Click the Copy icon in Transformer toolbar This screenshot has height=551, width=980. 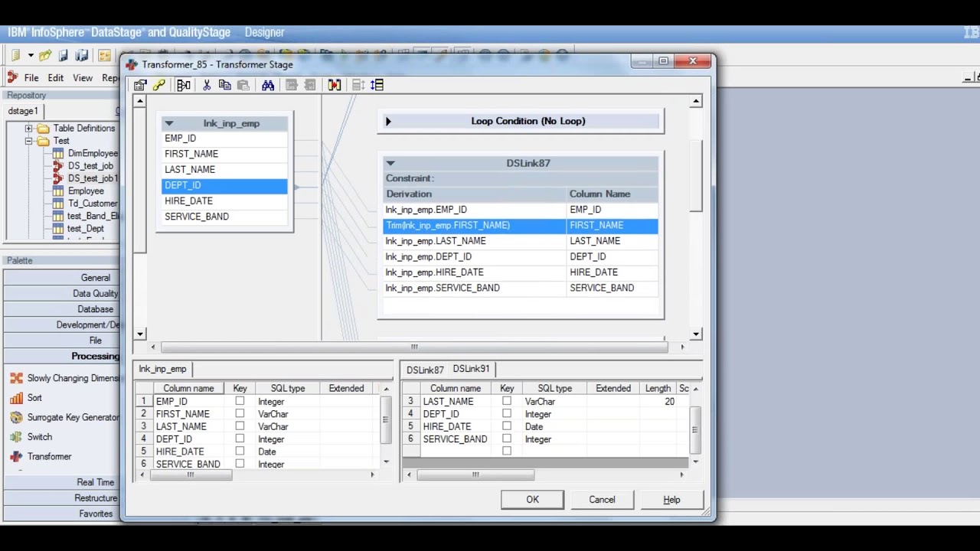coord(225,85)
